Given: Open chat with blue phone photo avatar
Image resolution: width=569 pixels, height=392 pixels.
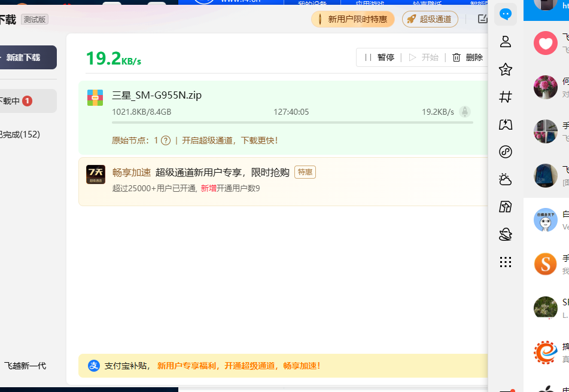Looking at the screenshot, I should tap(546, 176).
